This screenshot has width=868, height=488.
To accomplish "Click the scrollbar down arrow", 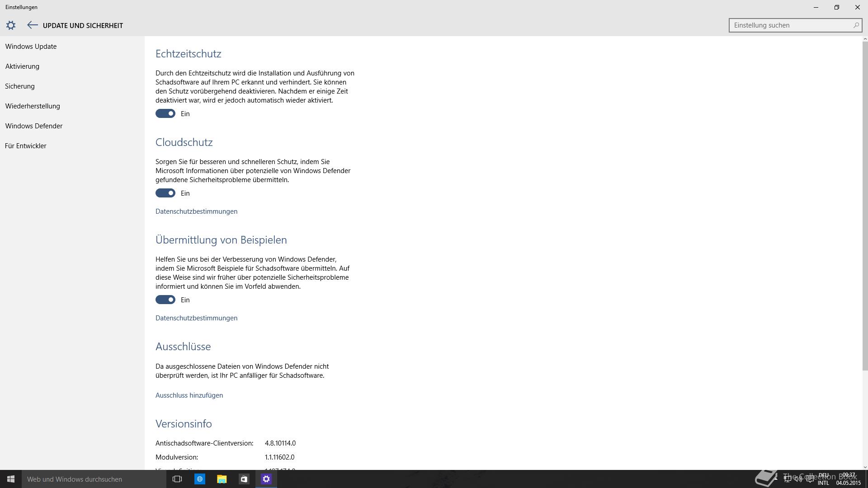I will [865, 467].
